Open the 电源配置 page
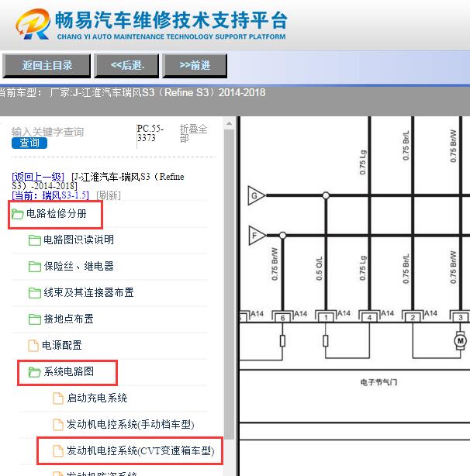470x476 pixels. (x=62, y=346)
